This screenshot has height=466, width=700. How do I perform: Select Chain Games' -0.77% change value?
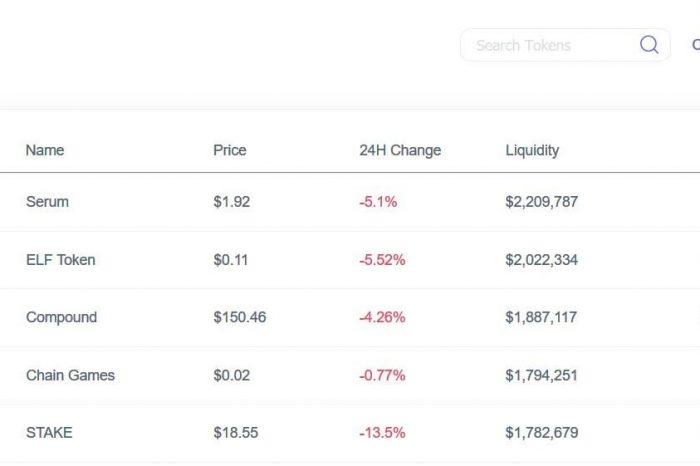point(382,375)
